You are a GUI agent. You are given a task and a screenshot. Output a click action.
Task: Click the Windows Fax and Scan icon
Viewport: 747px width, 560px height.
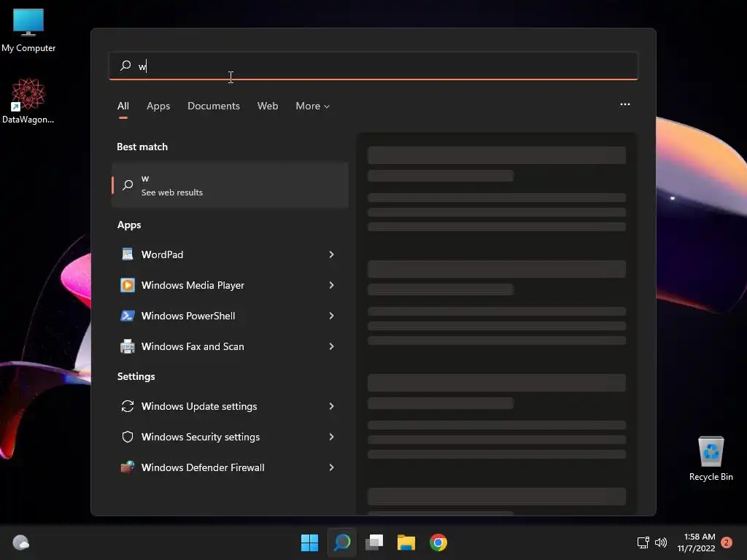127,346
